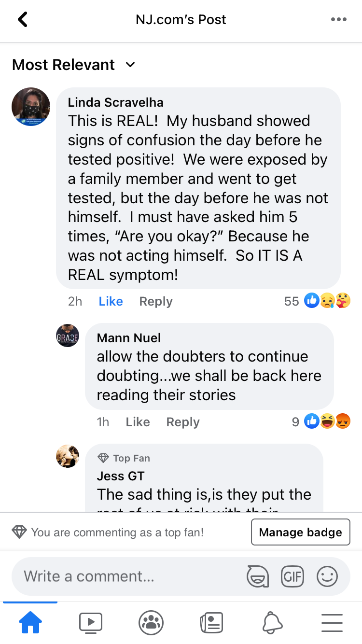The width and height of the screenshot is (362, 644).
Task: Like Linda Scravelha's comment
Action: click(111, 301)
